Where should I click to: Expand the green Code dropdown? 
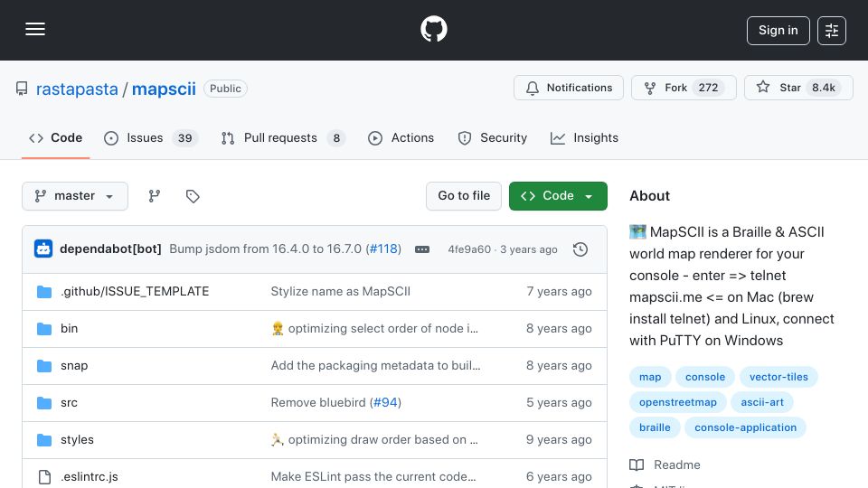558,196
